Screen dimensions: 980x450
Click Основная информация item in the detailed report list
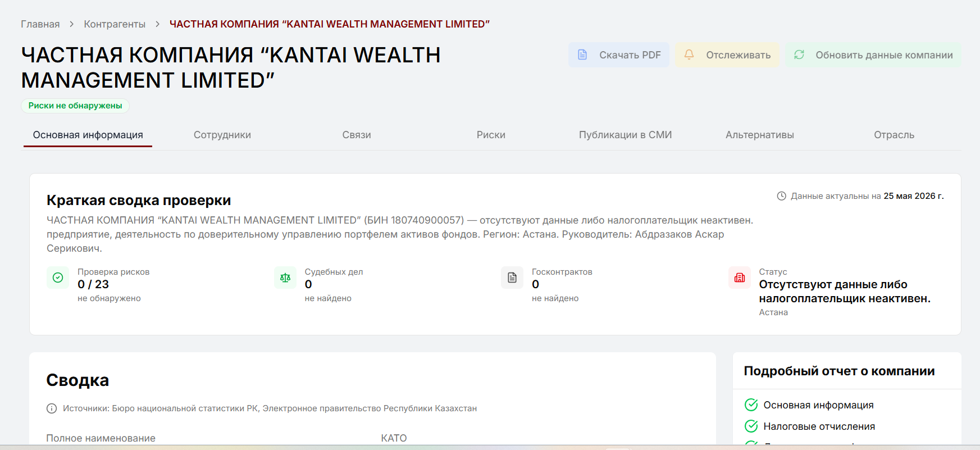pyautogui.click(x=818, y=405)
